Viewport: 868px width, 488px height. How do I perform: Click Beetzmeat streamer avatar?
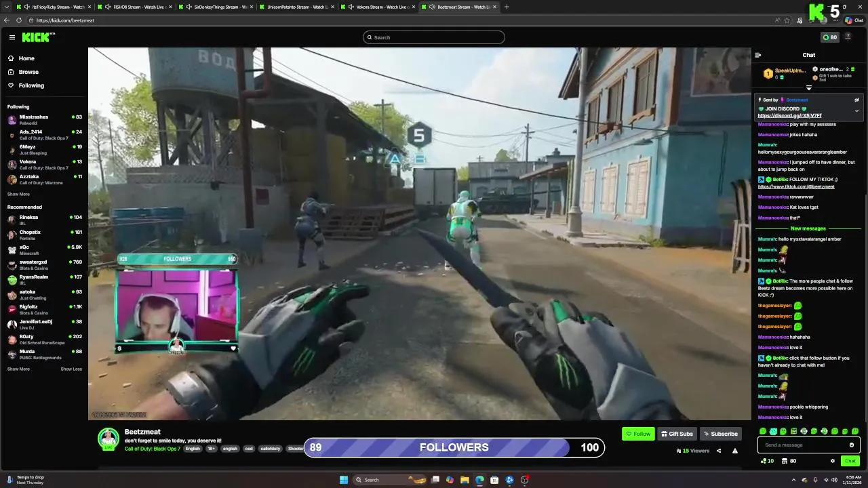pyautogui.click(x=108, y=439)
